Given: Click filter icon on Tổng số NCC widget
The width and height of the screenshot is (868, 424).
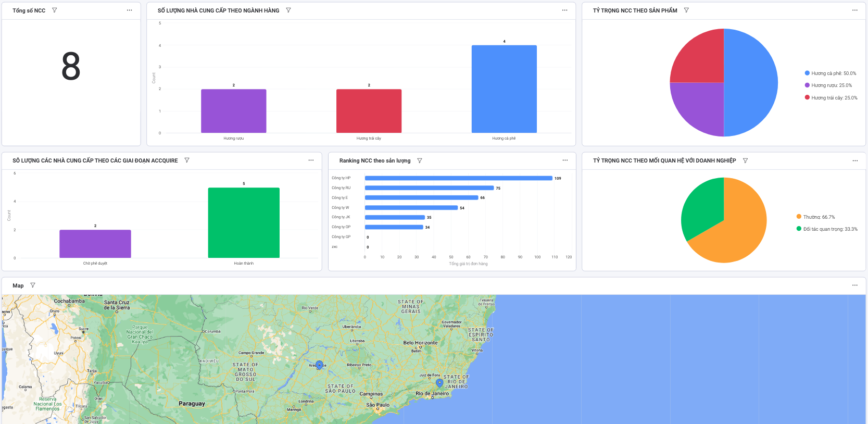Looking at the screenshot, I should coord(55,10).
